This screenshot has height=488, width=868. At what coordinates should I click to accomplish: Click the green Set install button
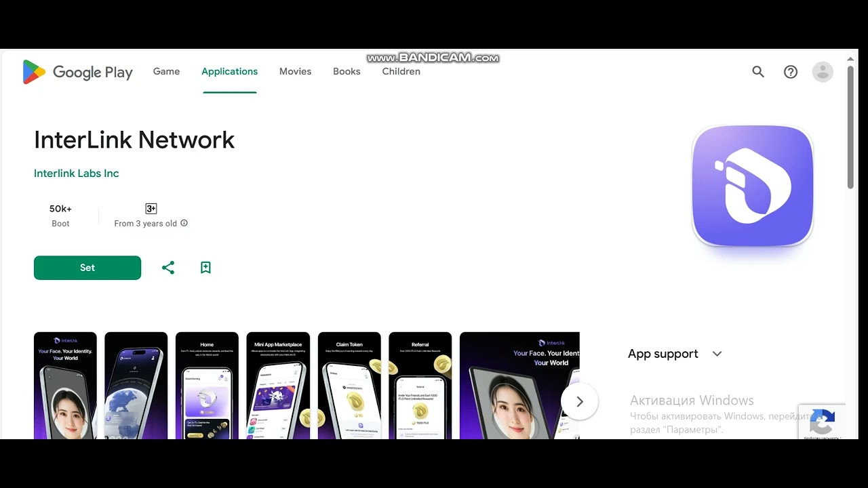point(87,268)
